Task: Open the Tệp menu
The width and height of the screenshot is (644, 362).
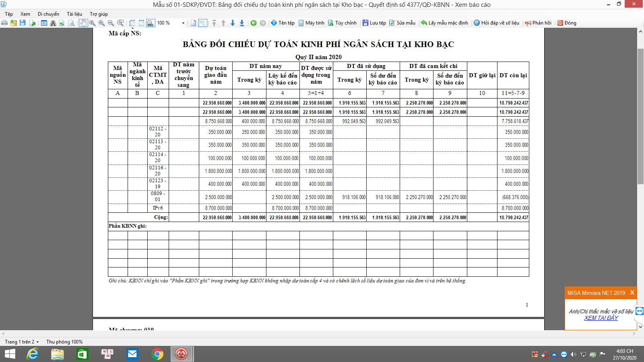Action: [x=9, y=14]
